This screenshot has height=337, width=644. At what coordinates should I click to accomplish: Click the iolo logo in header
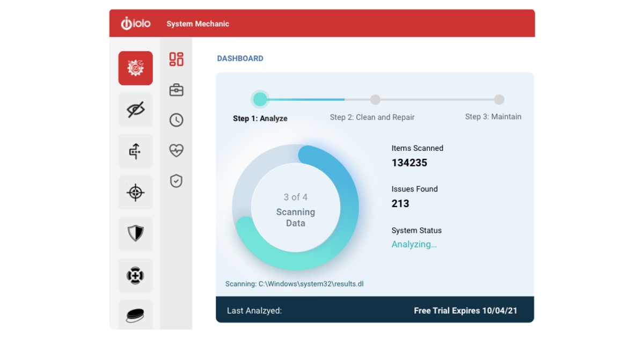136,24
